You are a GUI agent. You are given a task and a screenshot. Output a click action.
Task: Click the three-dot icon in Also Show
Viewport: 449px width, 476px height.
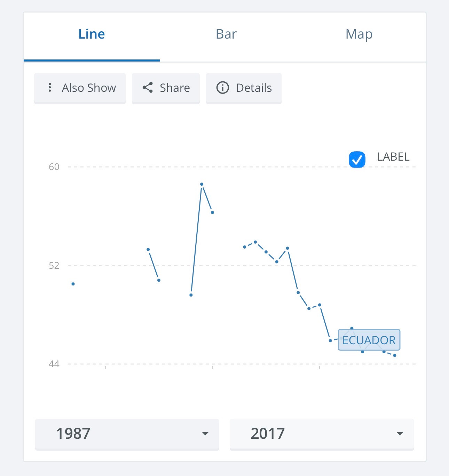(x=50, y=88)
